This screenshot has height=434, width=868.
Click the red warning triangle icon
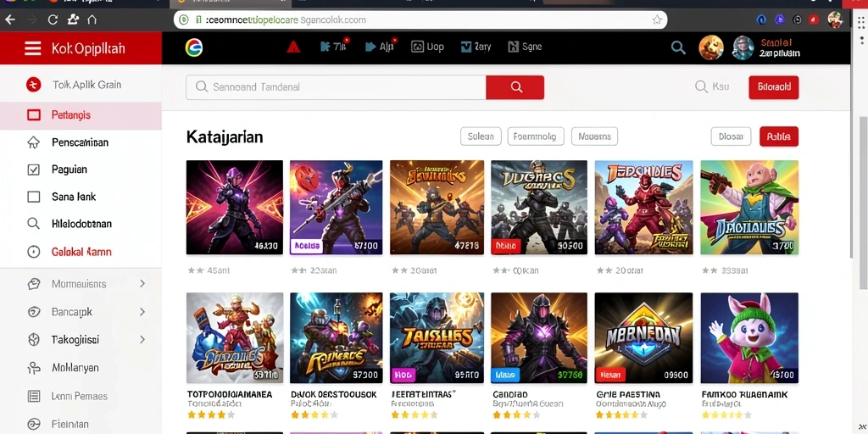293,47
